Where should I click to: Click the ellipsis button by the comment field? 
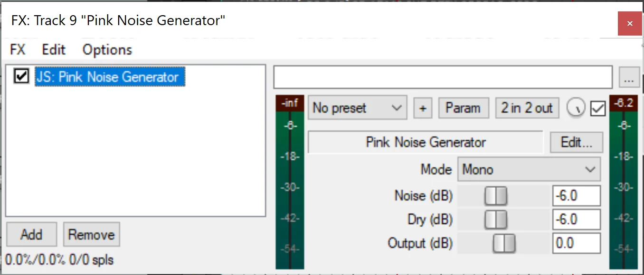click(629, 78)
